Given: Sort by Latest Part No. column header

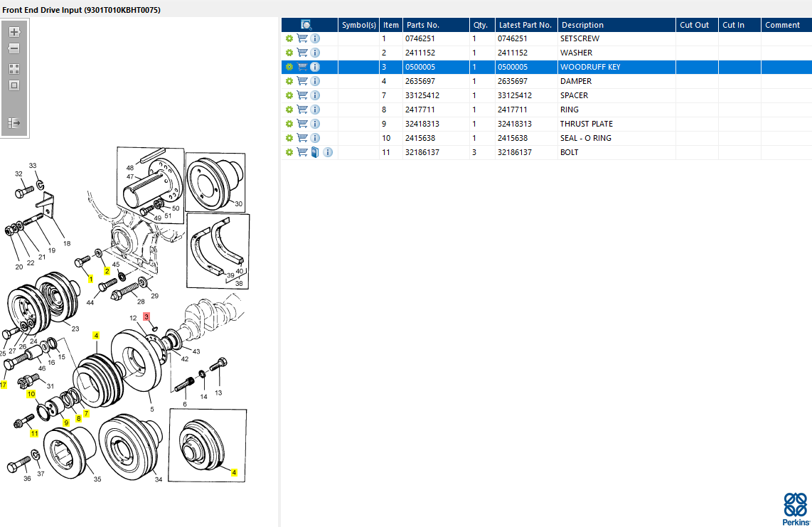Looking at the screenshot, I should click(x=527, y=25).
